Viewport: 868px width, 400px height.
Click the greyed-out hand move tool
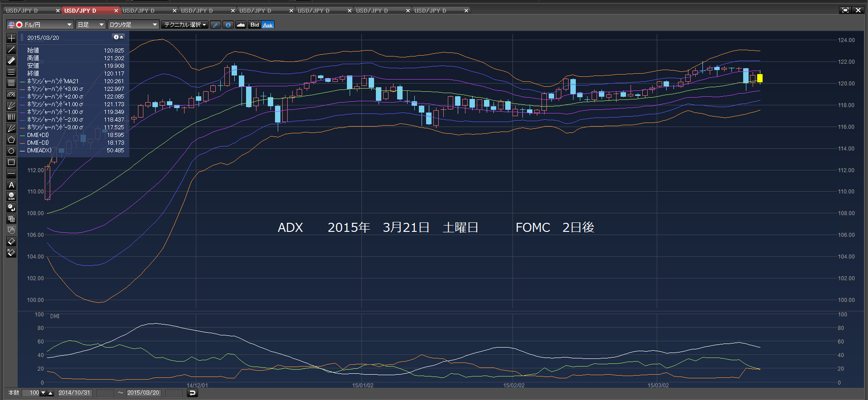11,230
